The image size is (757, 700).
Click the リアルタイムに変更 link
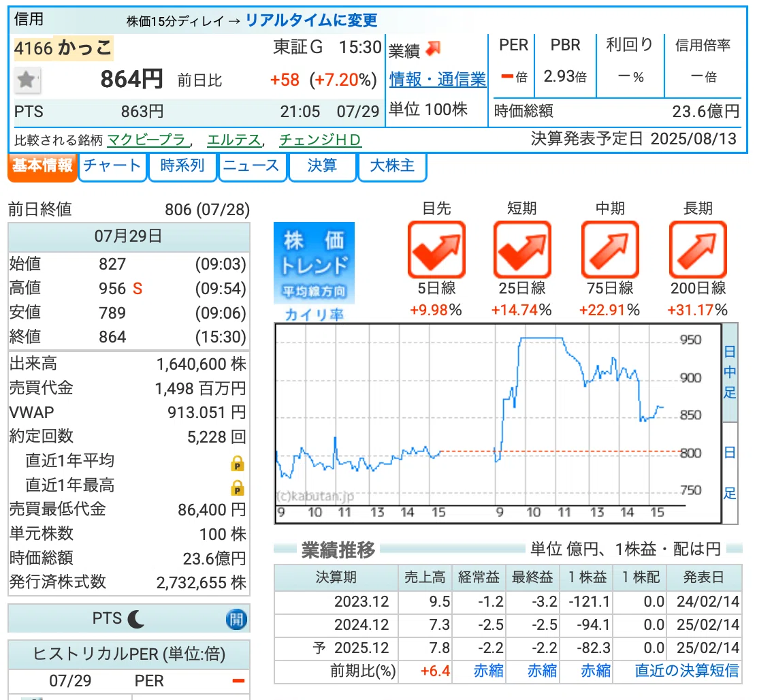pos(311,20)
